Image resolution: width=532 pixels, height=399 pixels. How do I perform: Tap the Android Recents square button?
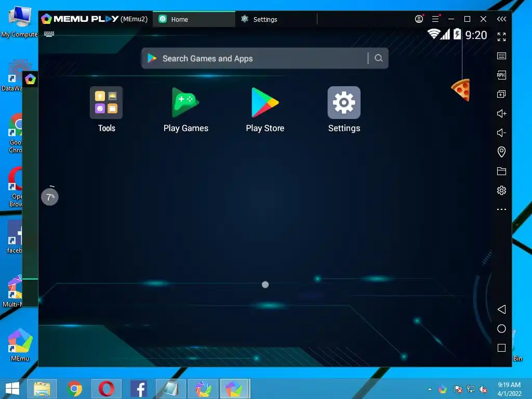tap(501, 348)
